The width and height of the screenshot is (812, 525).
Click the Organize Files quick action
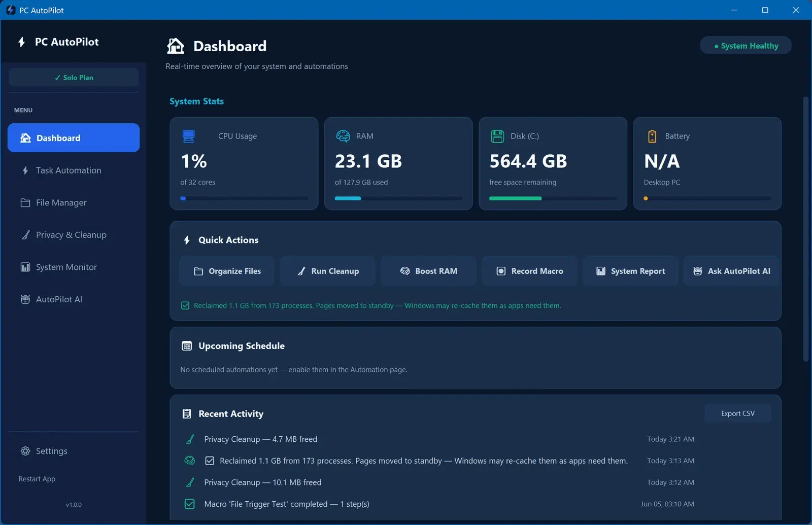coord(227,271)
